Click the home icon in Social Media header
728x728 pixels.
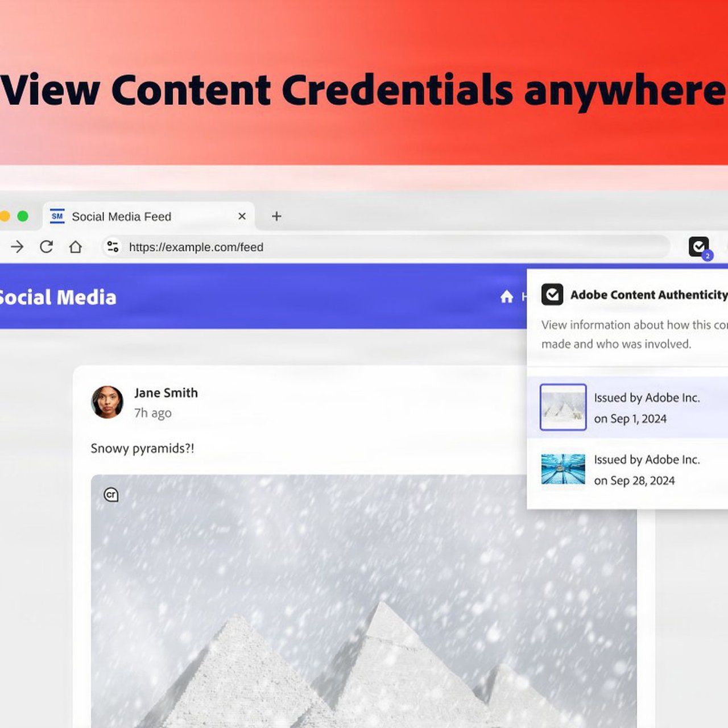tap(507, 297)
